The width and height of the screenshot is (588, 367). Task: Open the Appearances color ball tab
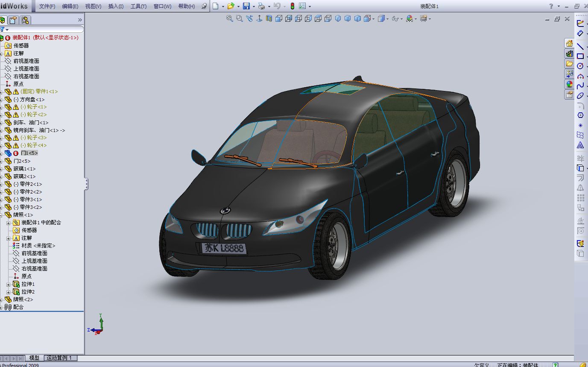(x=569, y=84)
